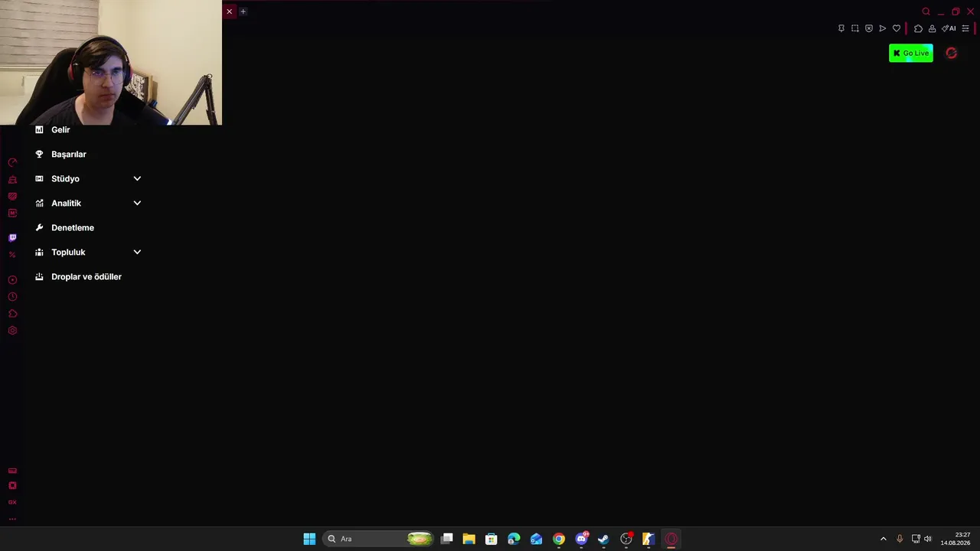Open Google Chrome from the taskbar

click(559, 539)
